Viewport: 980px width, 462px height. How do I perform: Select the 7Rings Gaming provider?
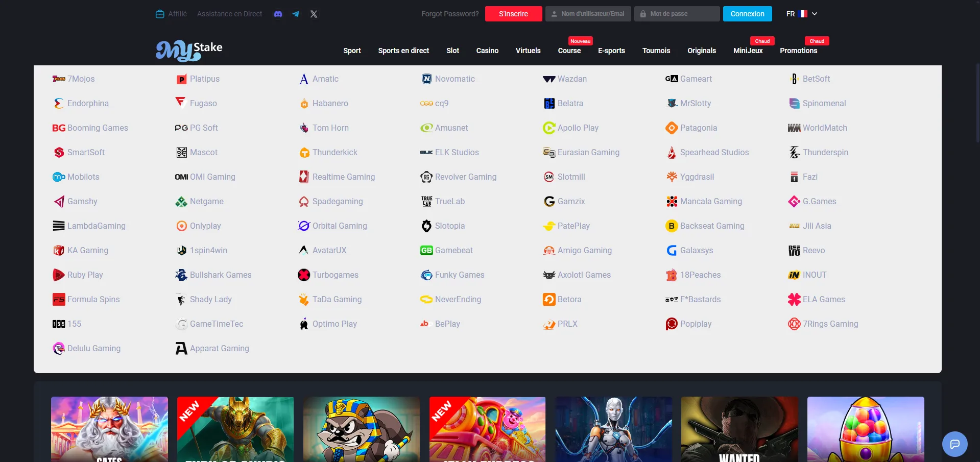tap(823, 324)
